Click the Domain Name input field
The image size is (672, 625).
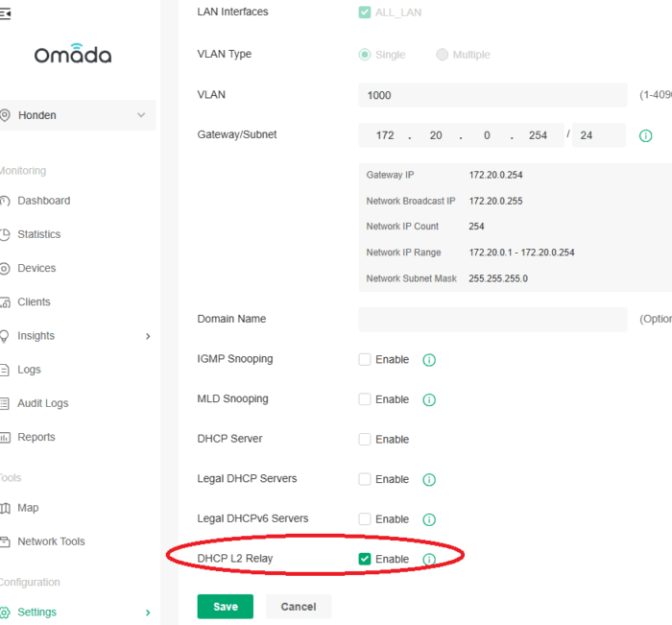tap(492, 320)
